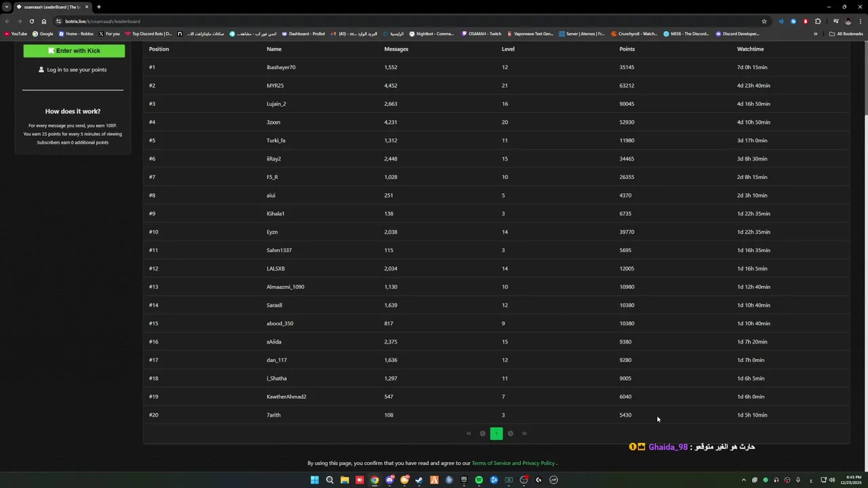Click the name KawtherAhmad2
This screenshot has width=868, height=488.
pyautogui.click(x=286, y=396)
